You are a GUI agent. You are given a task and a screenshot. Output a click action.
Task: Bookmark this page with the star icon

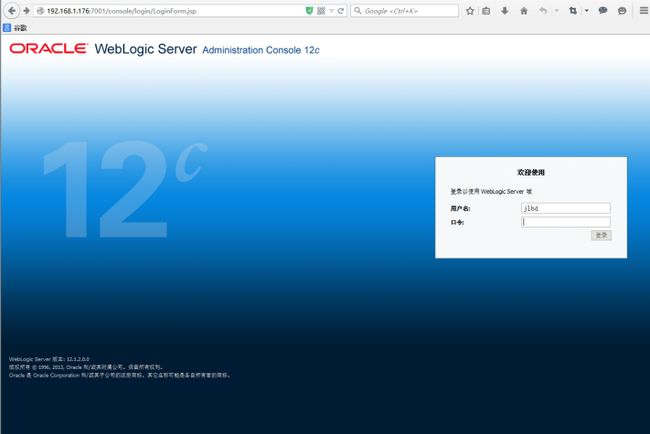pyautogui.click(x=470, y=11)
